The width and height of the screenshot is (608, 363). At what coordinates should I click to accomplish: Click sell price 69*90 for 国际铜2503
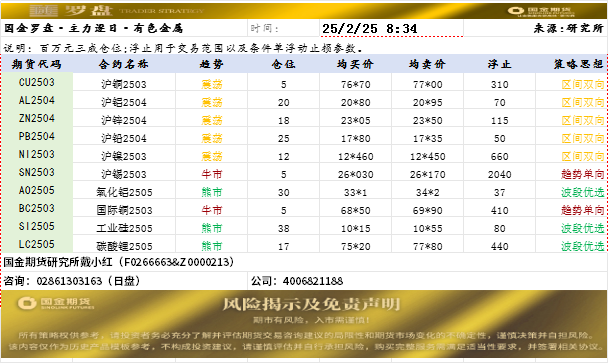(x=427, y=210)
